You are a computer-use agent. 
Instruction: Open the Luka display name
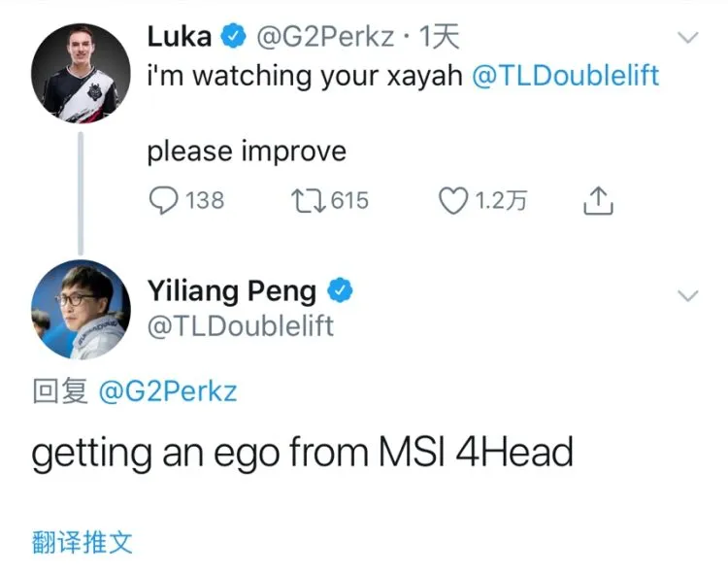180,36
